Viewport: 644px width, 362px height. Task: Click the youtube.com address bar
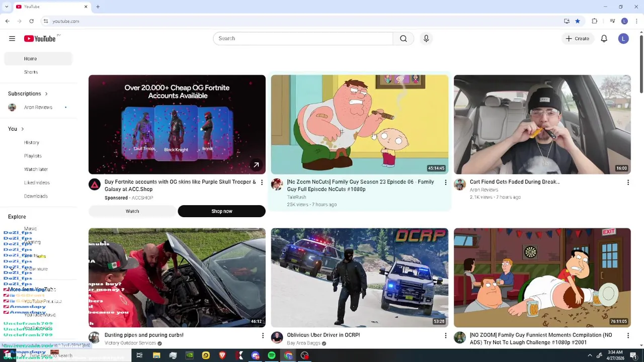coord(302,21)
